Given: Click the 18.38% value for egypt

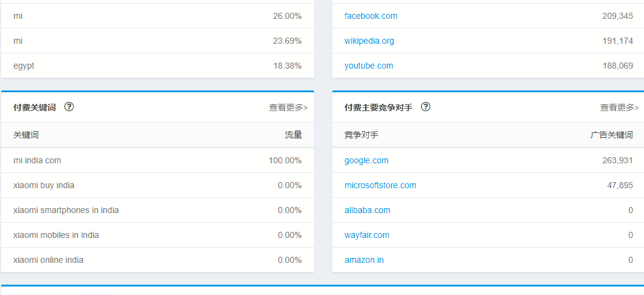Looking at the screenshot, I should 287,66.
